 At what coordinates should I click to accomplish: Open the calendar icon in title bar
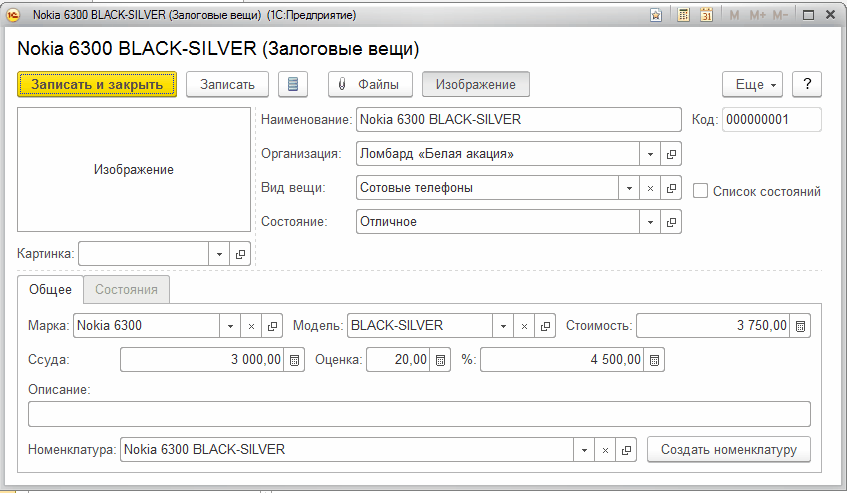click(706, 15)
